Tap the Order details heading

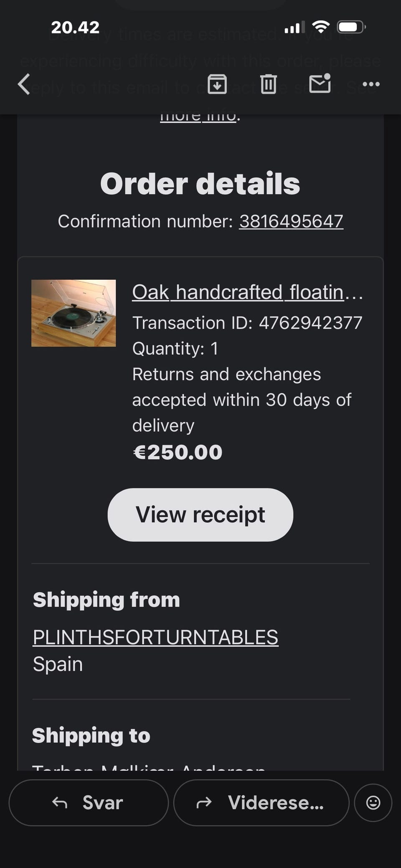(200, 184)
